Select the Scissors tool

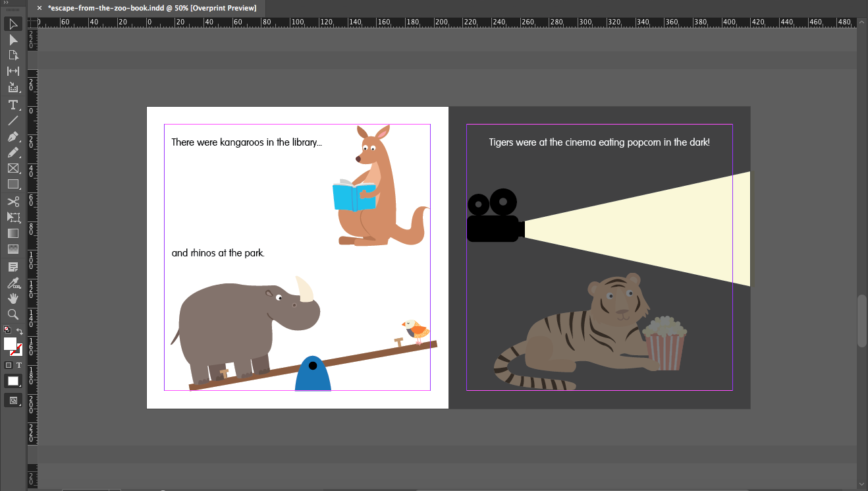[x=13, y=201]
